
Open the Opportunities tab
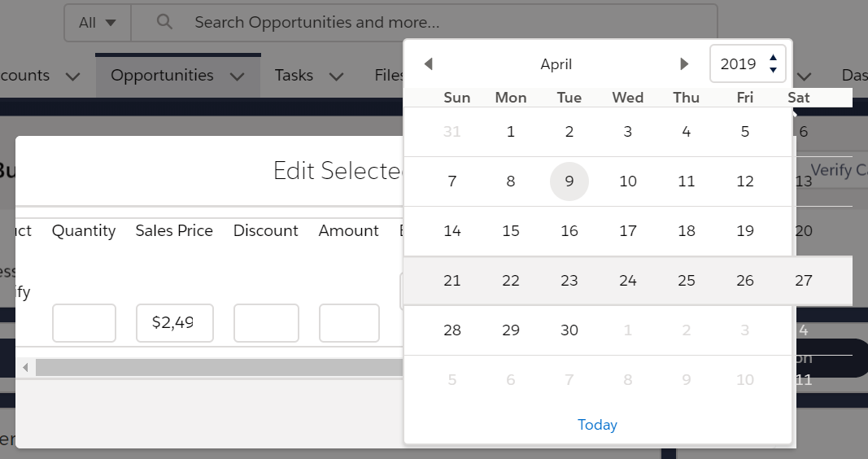(162, 76)
